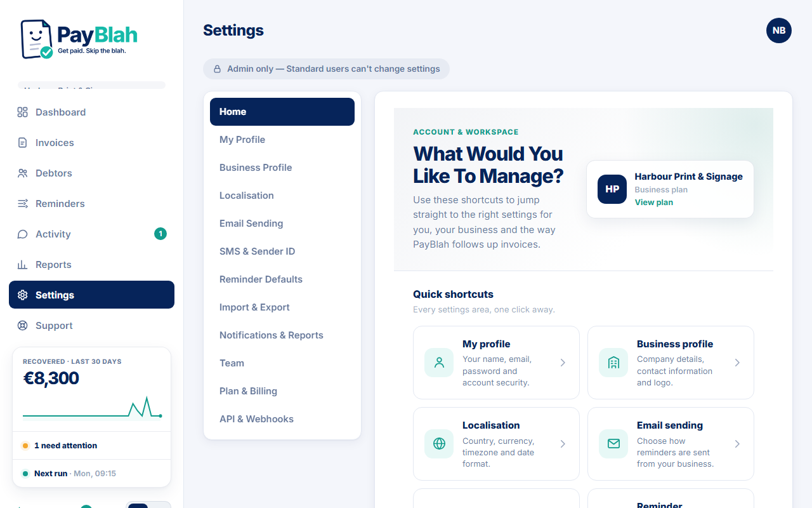Open Plan & Billing settings
The width and height of the screenshot is (812, 508).
[282, 391]
